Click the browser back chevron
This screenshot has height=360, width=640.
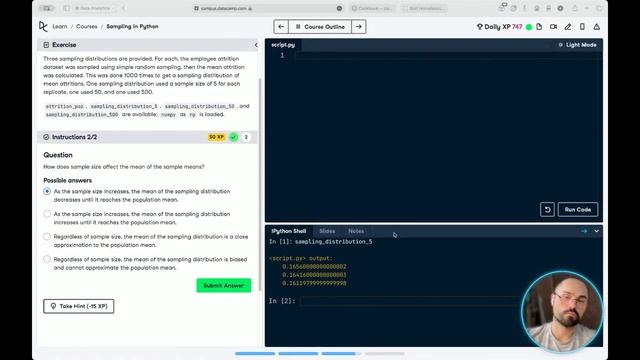click(x=124, y=8)
